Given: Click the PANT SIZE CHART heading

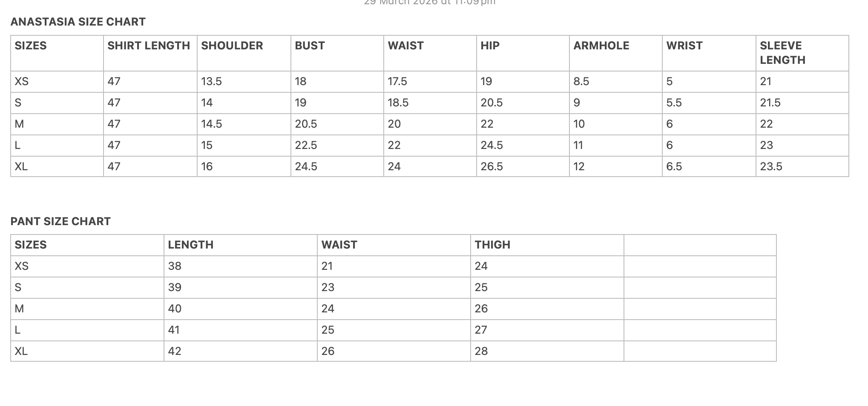Looking at the screenshot, I should pyautogui.click(x=60, y=221).
